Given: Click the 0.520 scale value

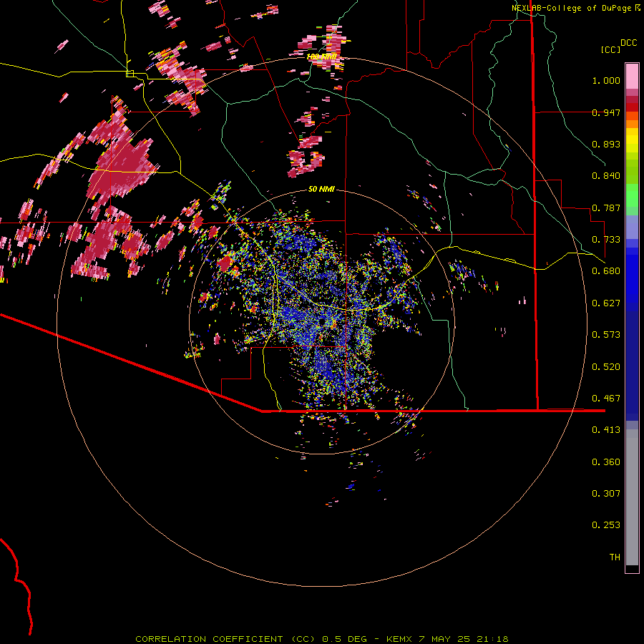Looking at the screenshot, I should 606,367.
